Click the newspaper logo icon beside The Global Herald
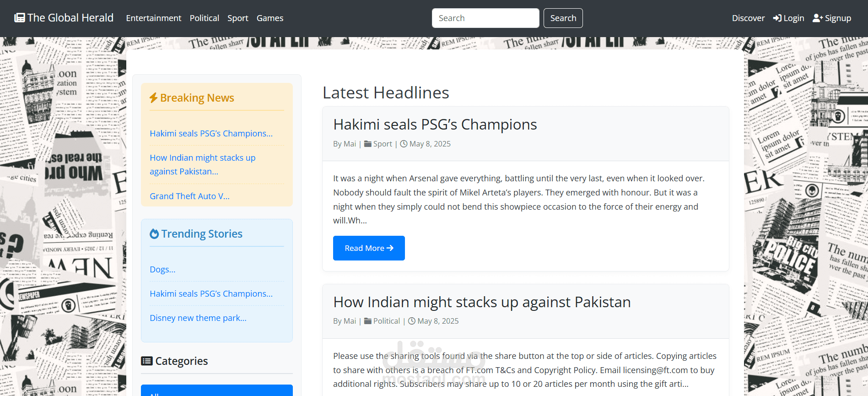868x396 pixels. (x=19, y=18)
